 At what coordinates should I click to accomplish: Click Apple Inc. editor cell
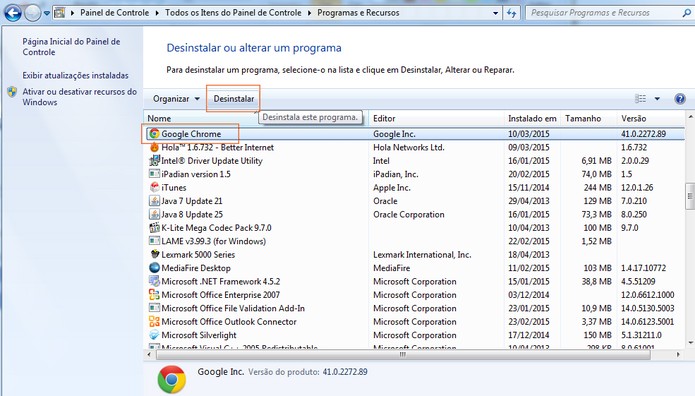[392, 188]
